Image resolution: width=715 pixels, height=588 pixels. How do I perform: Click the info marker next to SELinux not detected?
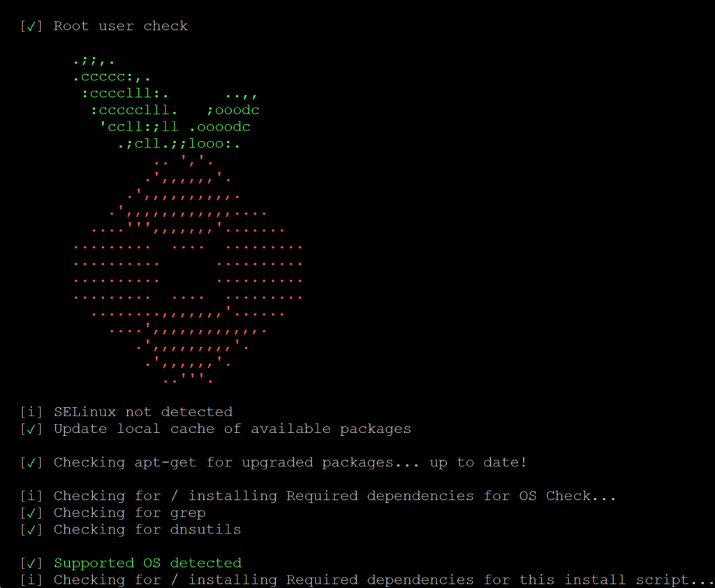pos(31,413)
